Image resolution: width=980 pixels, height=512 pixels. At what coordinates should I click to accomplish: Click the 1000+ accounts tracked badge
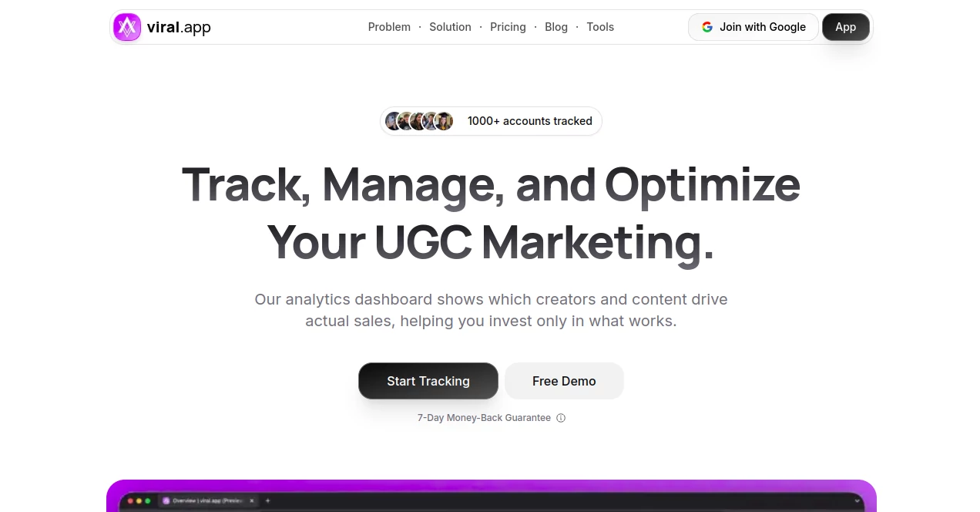click(x=491, y=121)
